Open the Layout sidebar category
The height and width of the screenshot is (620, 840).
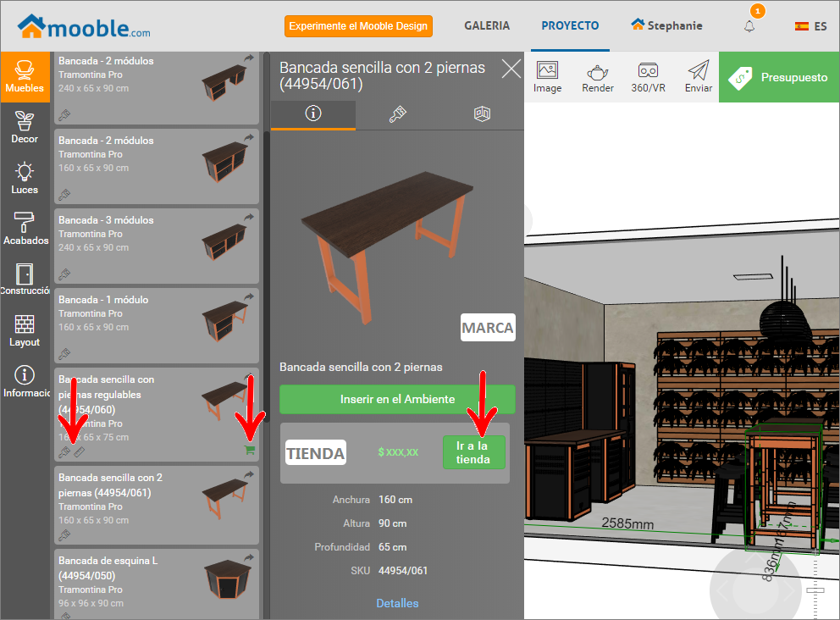[25, 330]
